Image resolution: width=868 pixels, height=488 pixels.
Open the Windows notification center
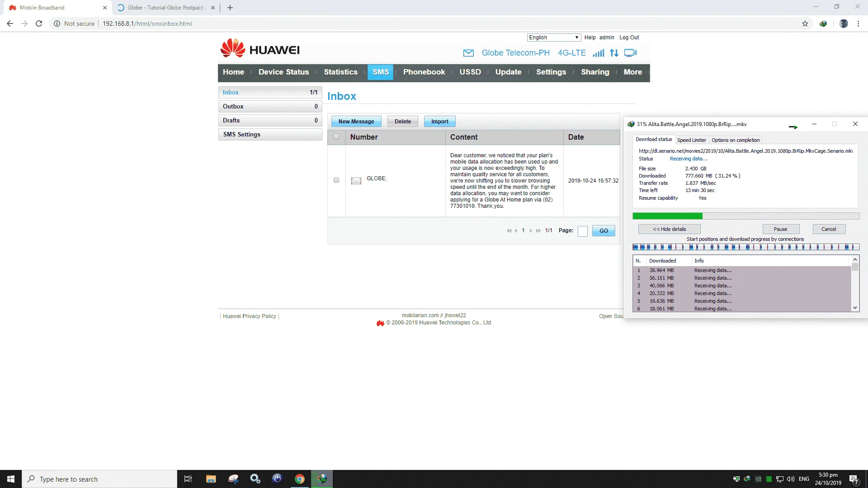pos(854,479)
